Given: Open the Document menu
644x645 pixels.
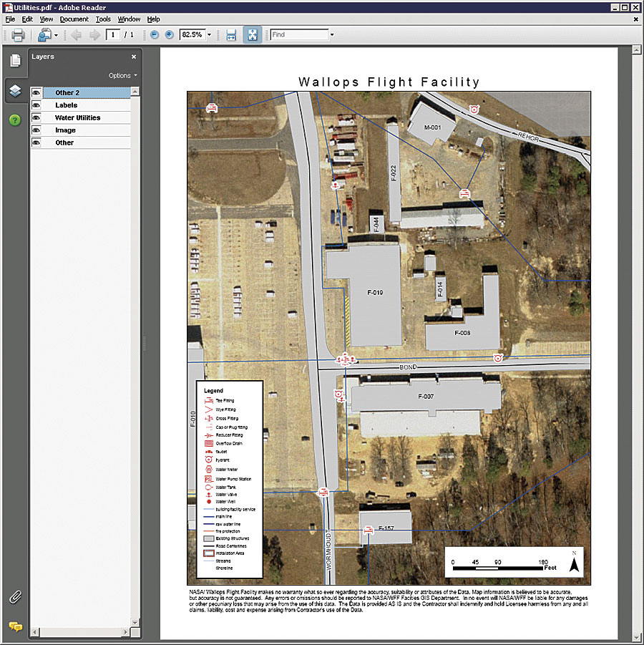Looking at the screenshot, I should (74, 19).
